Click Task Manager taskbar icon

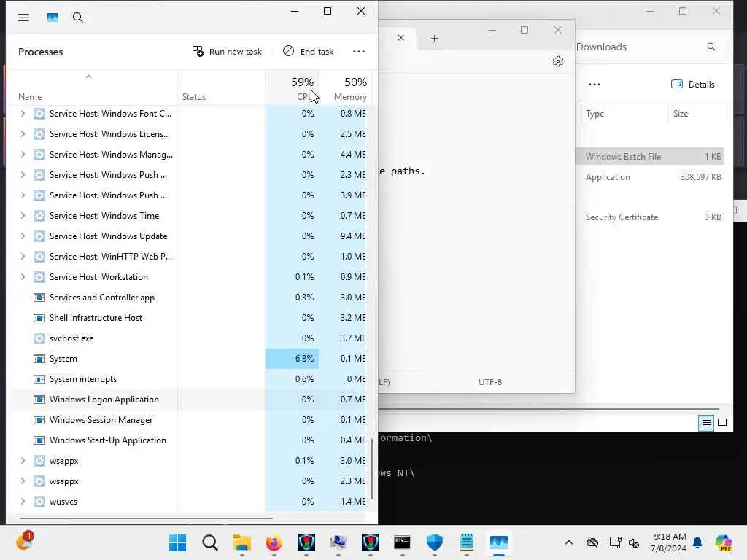pyautogui.click(x=499, y=542)
